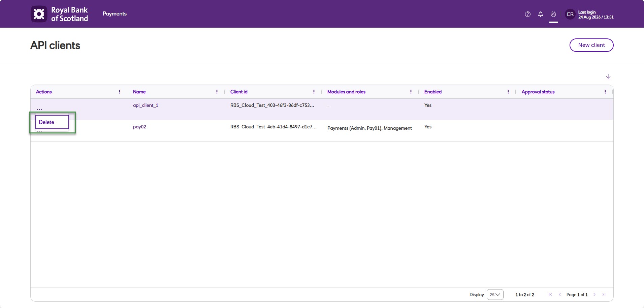Open the notifications bell icon
This screenshot has height=308, width=644.
point(541,14)
